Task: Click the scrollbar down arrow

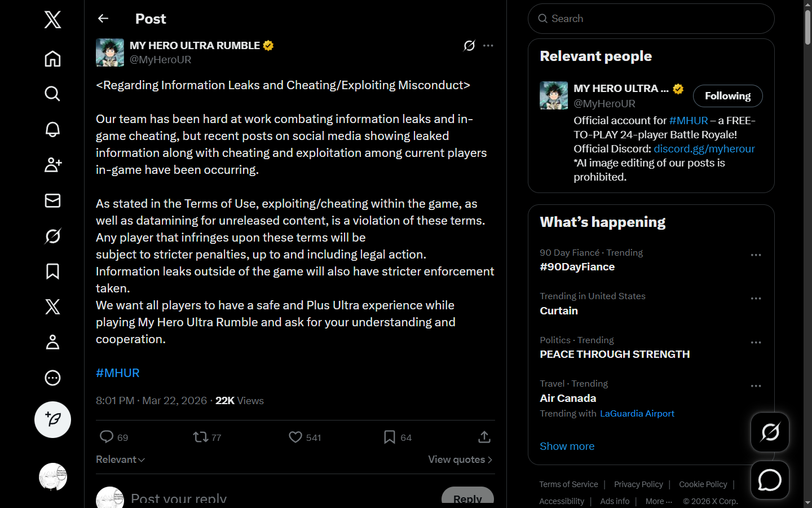Action: tap(807, 503)
